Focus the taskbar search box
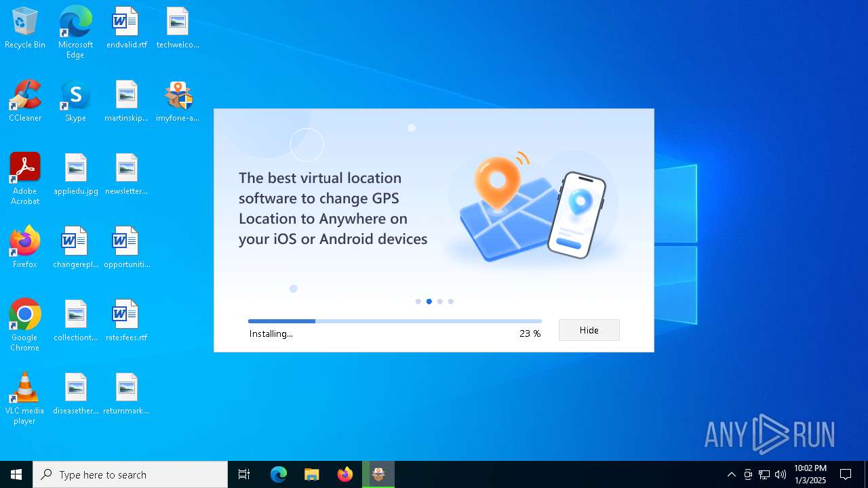868x488 pixels. click(130, 474)
